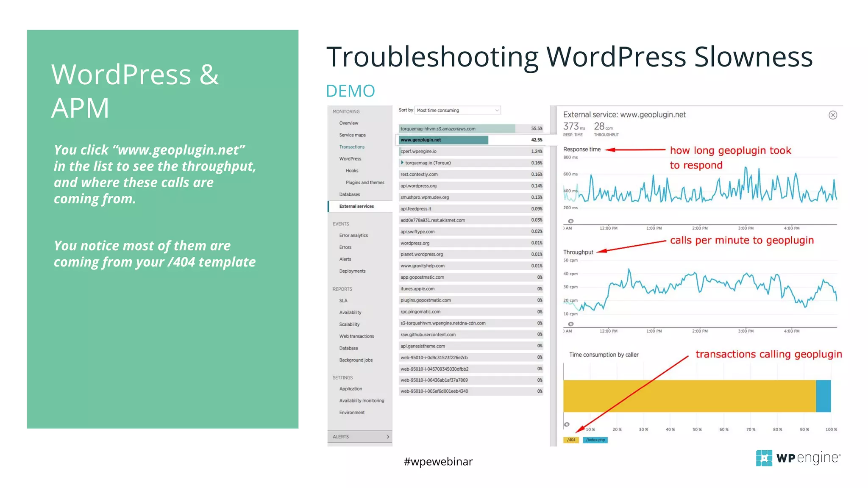
Task: Click the blue /index.php consumption bar segment
Action: click(823, 396)
